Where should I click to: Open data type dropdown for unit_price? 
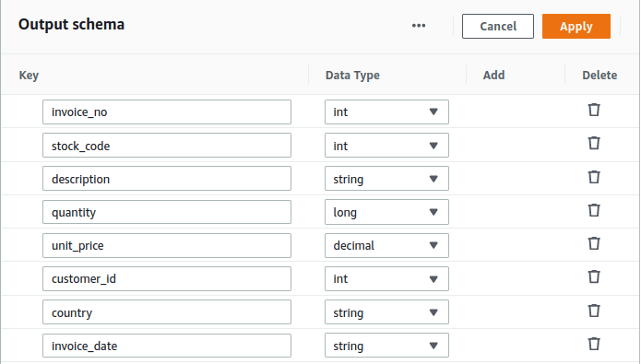coord(386,245)
